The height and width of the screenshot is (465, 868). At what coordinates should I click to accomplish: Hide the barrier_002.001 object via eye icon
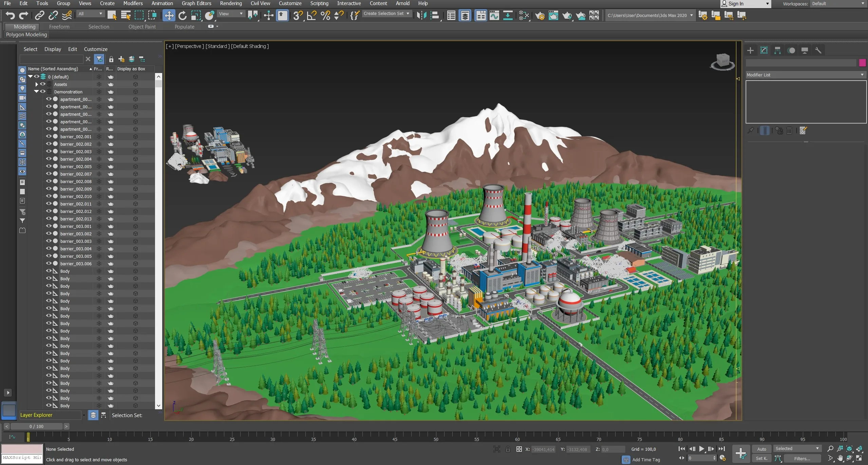pos(49,137)
